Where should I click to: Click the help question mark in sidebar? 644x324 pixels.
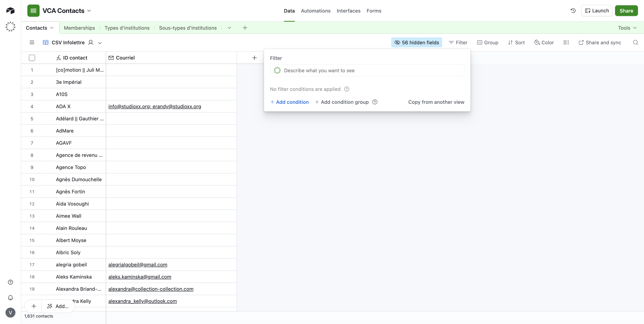coord(10,282)
